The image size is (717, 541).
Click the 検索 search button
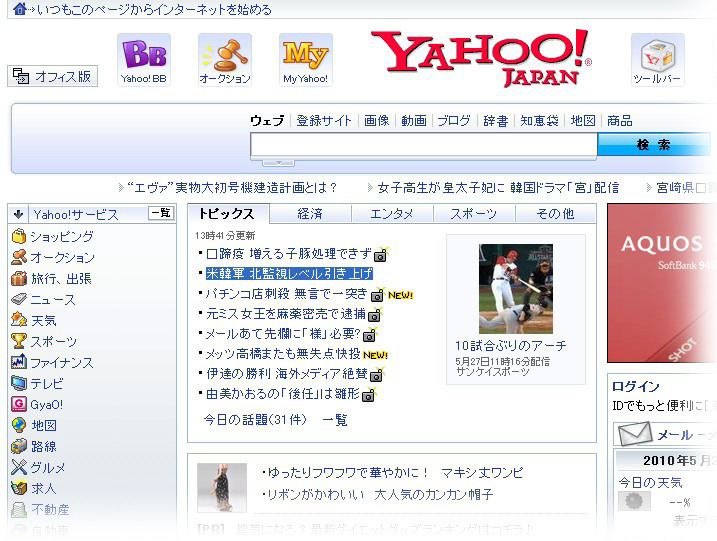point(654,145)
